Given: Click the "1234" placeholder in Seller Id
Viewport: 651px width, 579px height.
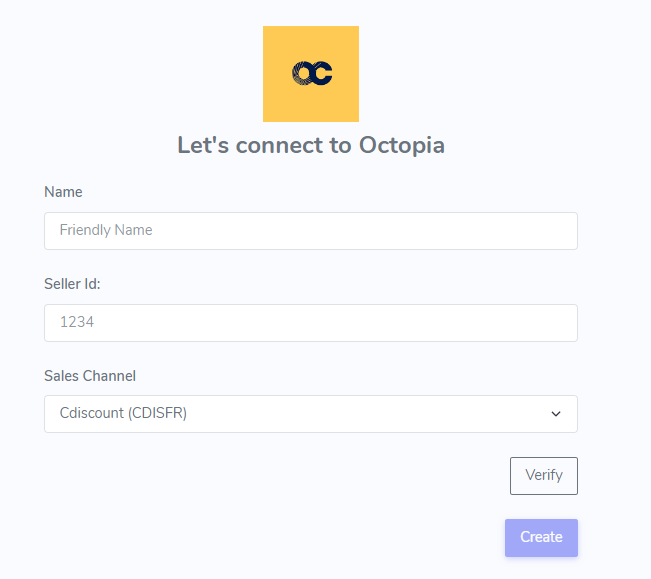Looking at the screenshot, I should [x=76, y=322].
